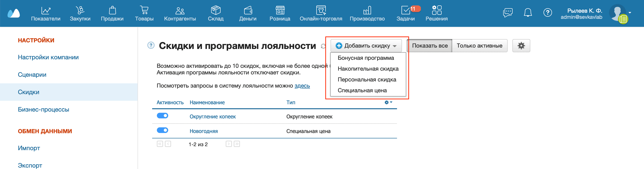Open Экспорт in sidebar
Screen dimensions: 644x169
pos(30,165)
